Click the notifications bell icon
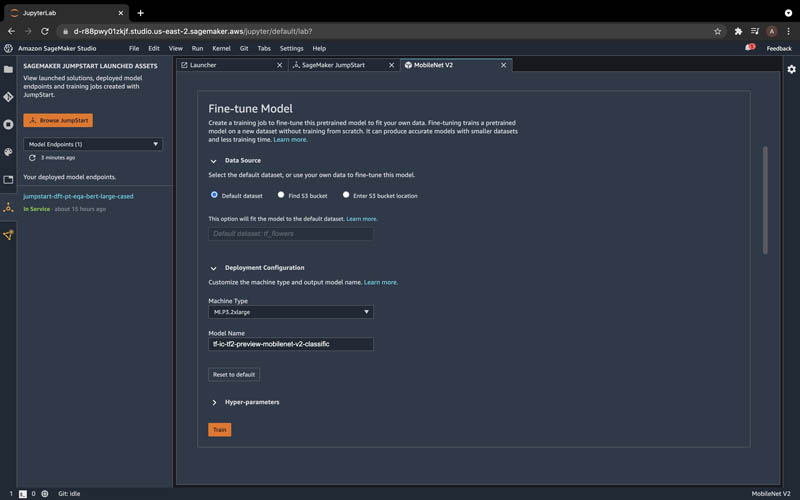Viewport: 800px width, 500px height. click(749, 47)
